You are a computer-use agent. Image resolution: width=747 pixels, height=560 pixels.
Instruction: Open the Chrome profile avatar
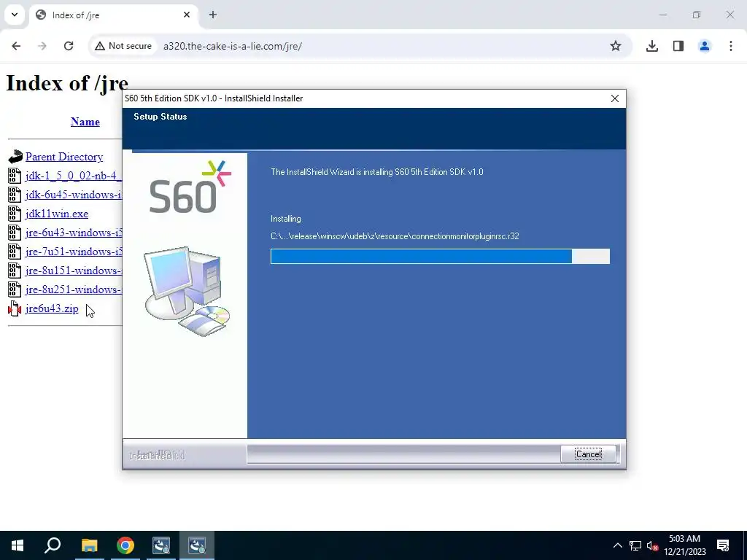pos(705,46)
